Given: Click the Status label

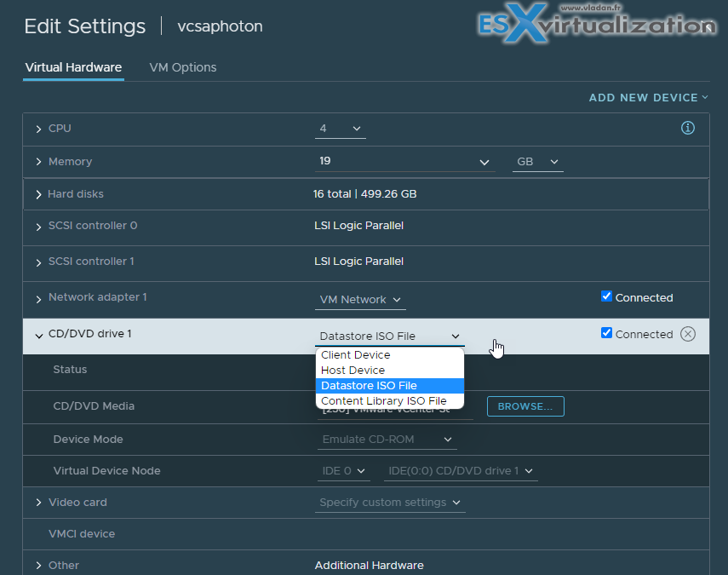Looking at the screenshot, I should (70, 370).
